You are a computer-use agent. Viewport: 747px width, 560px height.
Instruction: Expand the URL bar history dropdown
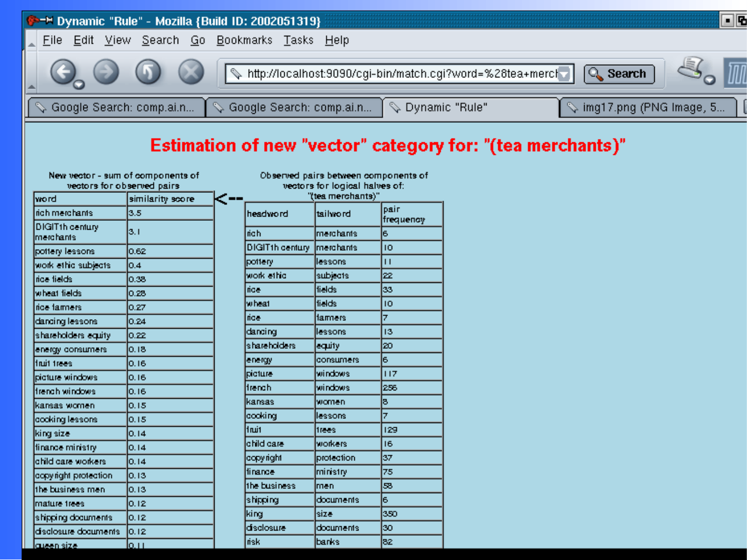565,74
